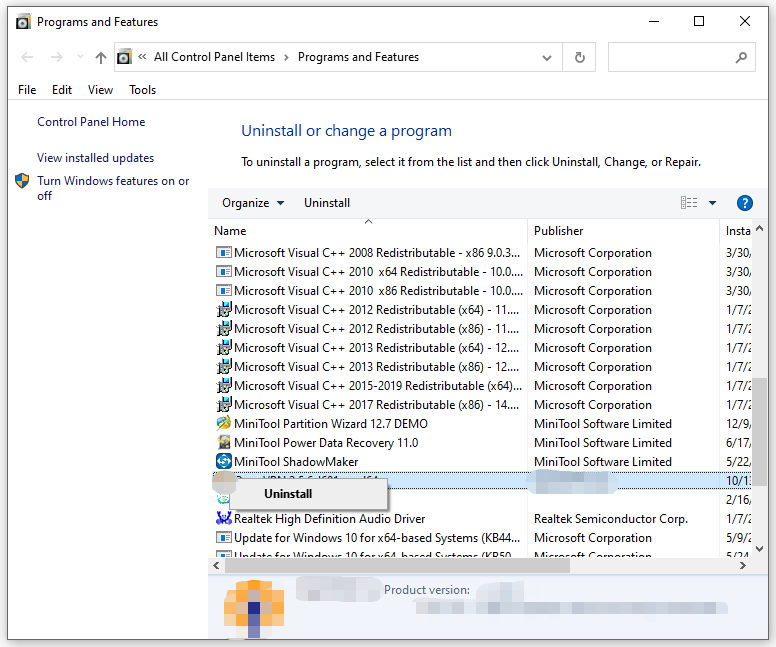This screenshot has width=776, height=647.
Task: Click the Uninstall toolbar button
Action: pos(327,203)
